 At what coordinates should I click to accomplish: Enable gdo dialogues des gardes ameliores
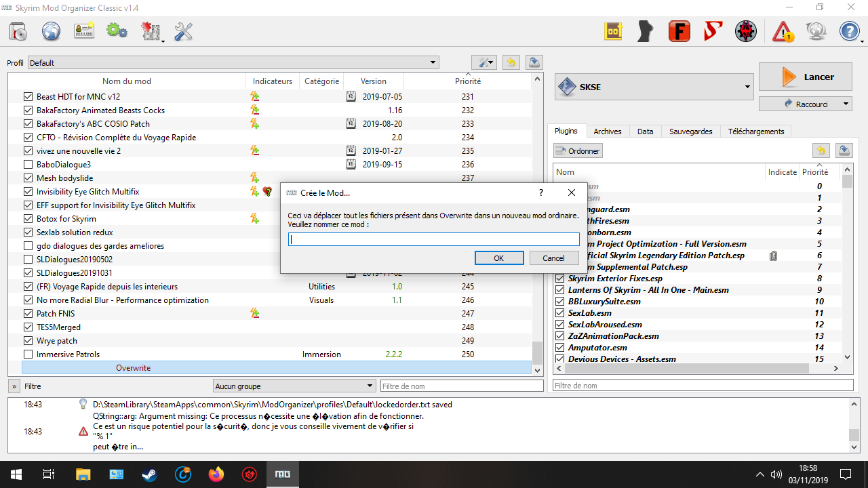click(x=28, y=246)
